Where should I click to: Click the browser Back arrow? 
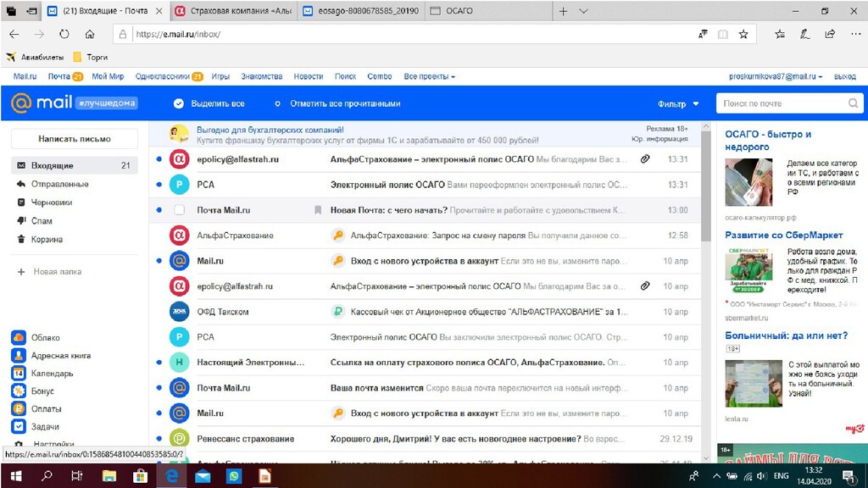tap(14, 34)
